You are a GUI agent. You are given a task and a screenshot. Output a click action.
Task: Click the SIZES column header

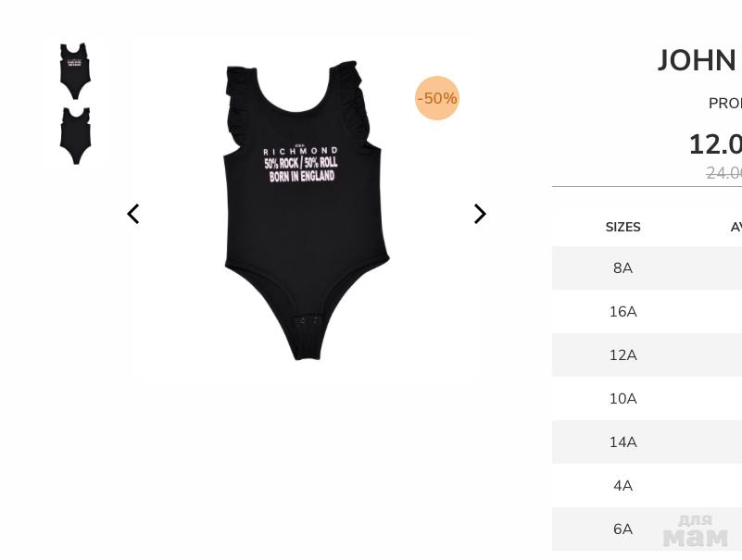coord(623,227)
